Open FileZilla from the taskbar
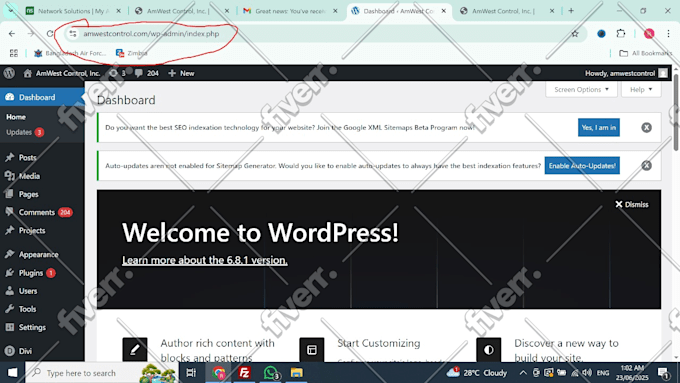Screen dimensions: 680x383 pos(244,373)
